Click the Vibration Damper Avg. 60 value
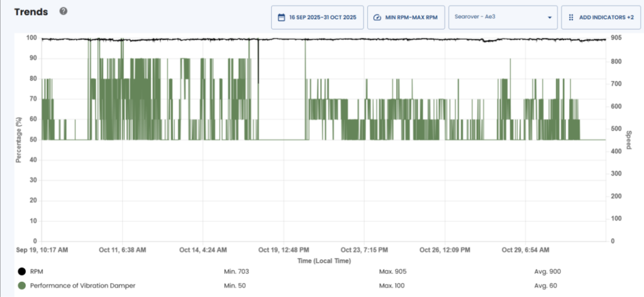The image size is (644, 297). [x=545, y=286]
